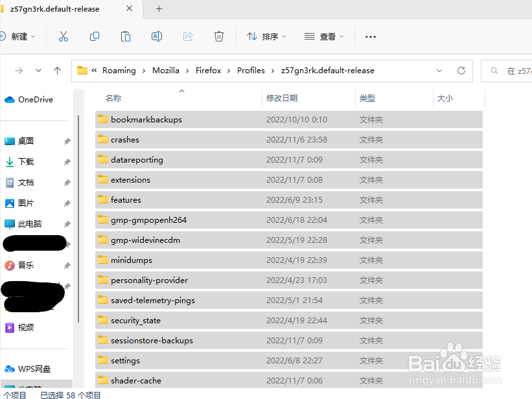This screenshot has width=532, height=399.
Task: Sort by 修改日期 column header
Action: pos(282,98)
